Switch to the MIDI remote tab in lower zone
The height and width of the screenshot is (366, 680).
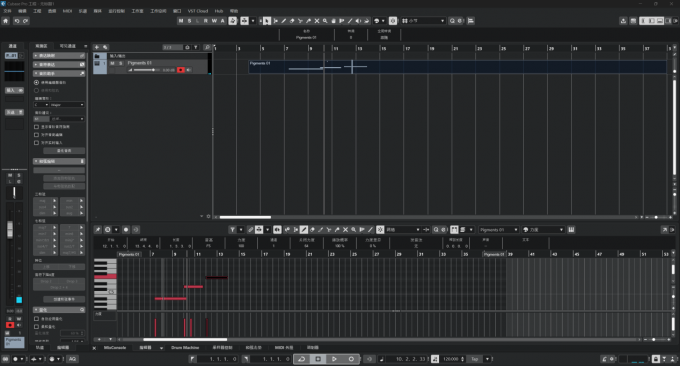284,348
